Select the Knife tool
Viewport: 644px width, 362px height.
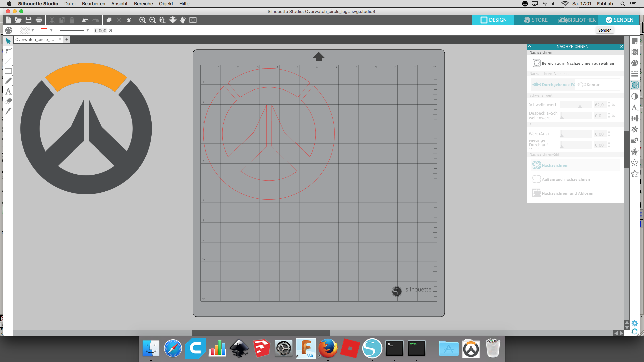(8, 111)
